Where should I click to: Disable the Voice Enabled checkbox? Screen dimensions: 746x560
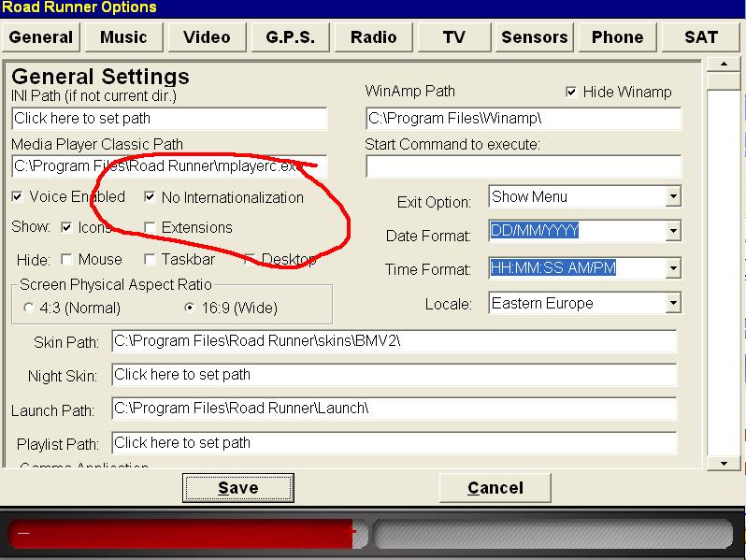(18, 197)
